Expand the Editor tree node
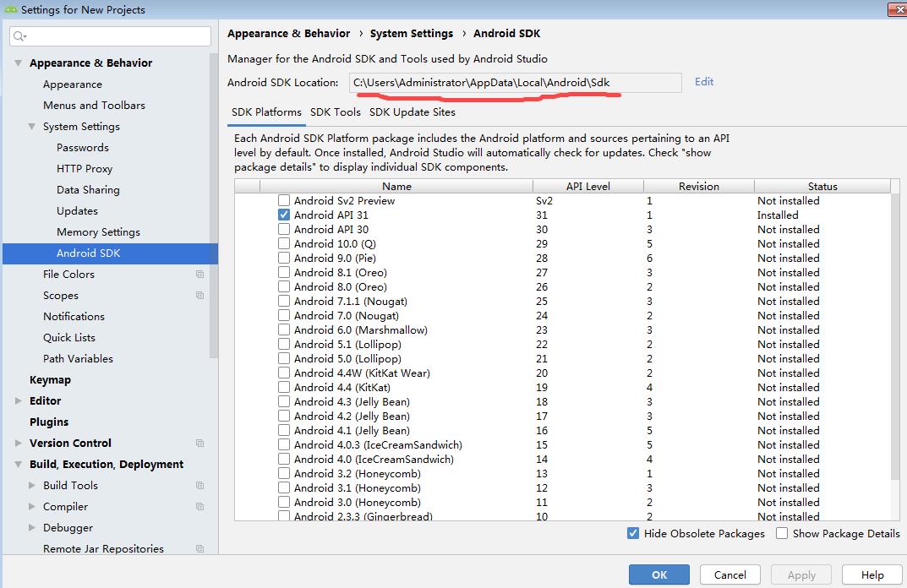The width and height of the screenshot is (907, 588). (19, 400)
